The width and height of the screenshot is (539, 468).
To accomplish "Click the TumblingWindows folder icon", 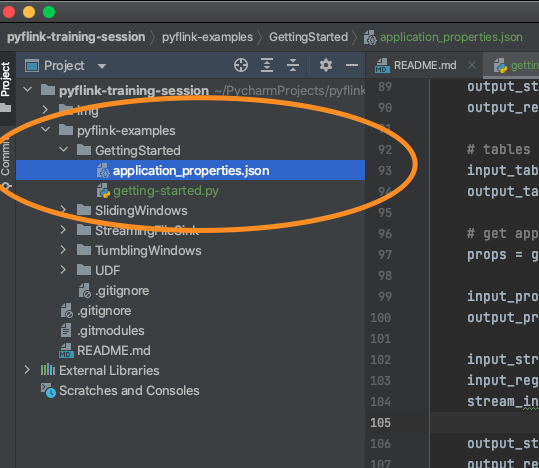I will click(84, 250).
